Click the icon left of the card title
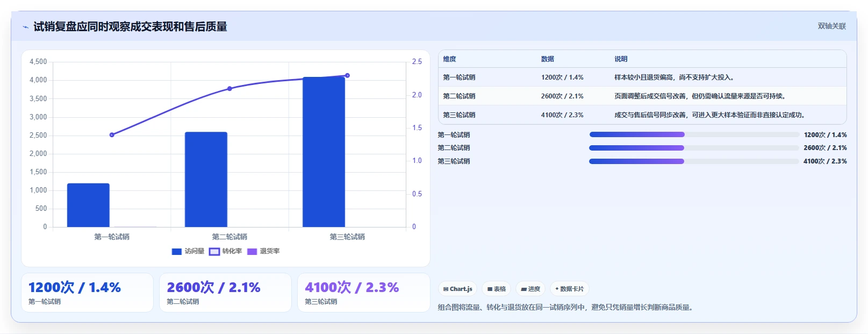868x334 pixels. click(x=25, y=27)
